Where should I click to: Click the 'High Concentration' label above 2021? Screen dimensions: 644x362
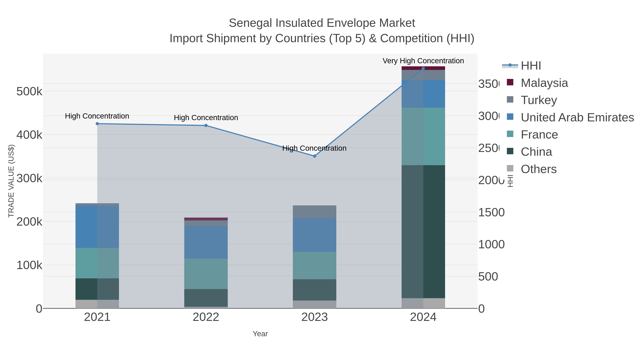click(x=97, y=116)
